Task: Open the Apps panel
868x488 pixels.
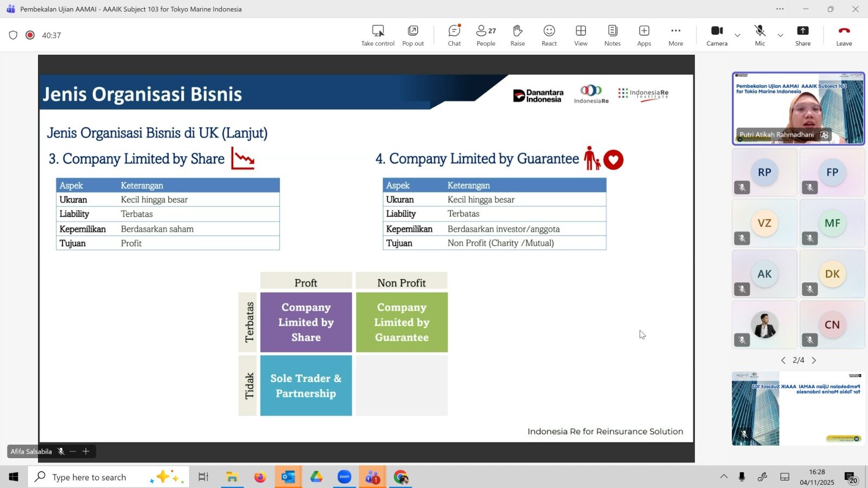Action: pyautogui.click(x=644, y=35)
